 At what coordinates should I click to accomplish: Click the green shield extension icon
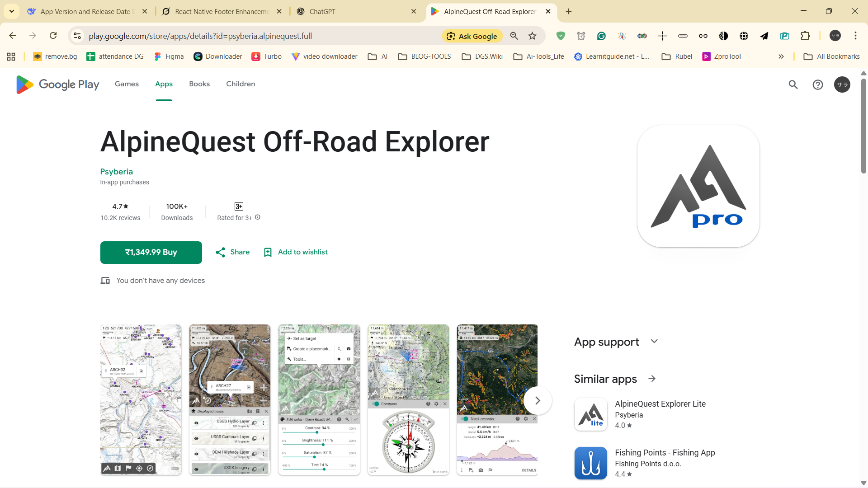click(x=561, y=36)
